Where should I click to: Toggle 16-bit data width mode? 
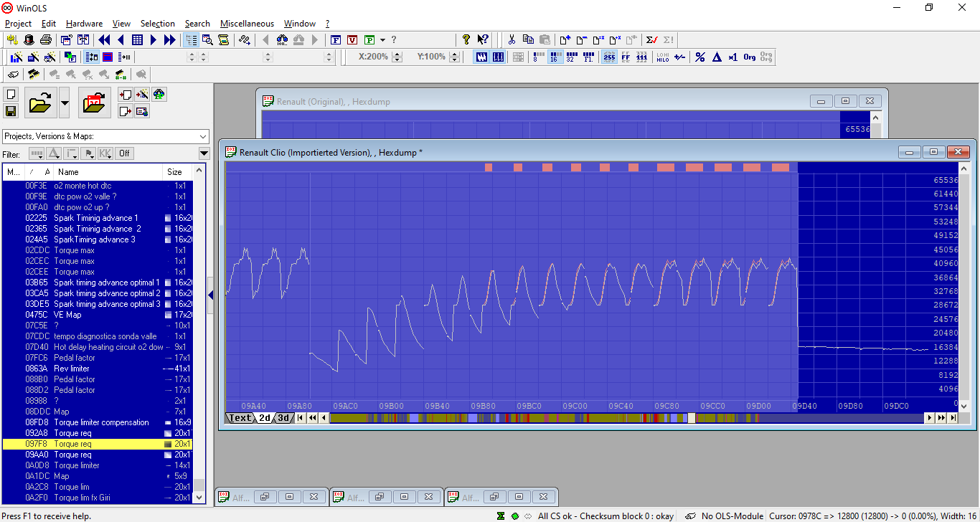tap(554, 57)
